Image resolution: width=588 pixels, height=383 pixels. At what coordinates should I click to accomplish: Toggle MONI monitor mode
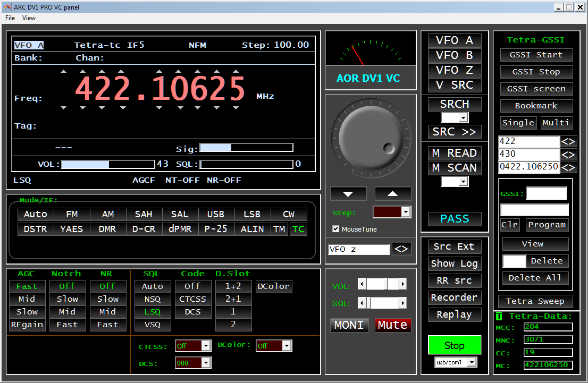[x=349, y=325]
